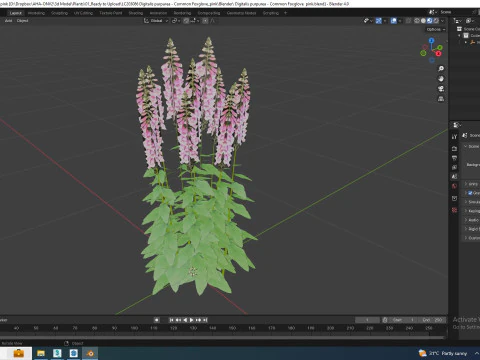This screenshot has width=480, height=360.
Task: Open the Tool properties tab
Action: (x=454, y=137)
